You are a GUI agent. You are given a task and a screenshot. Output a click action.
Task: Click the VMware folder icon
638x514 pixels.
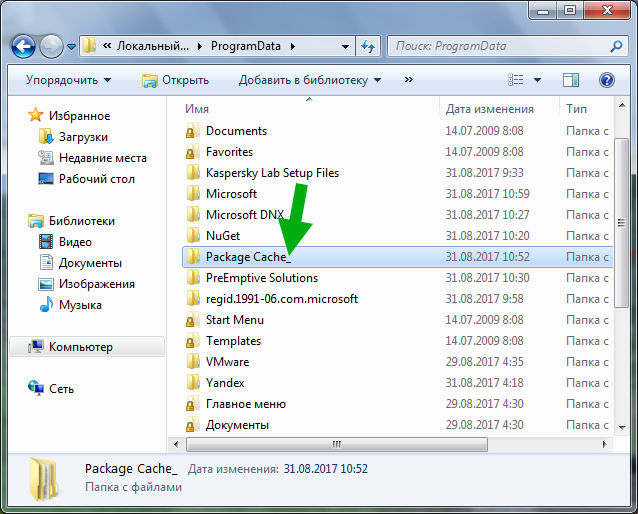(193, 362)
